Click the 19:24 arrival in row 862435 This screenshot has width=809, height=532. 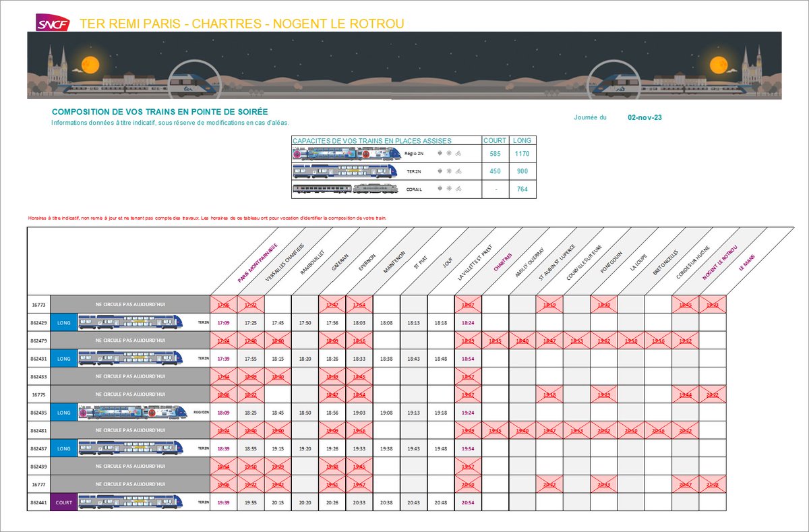pos(468,412)
